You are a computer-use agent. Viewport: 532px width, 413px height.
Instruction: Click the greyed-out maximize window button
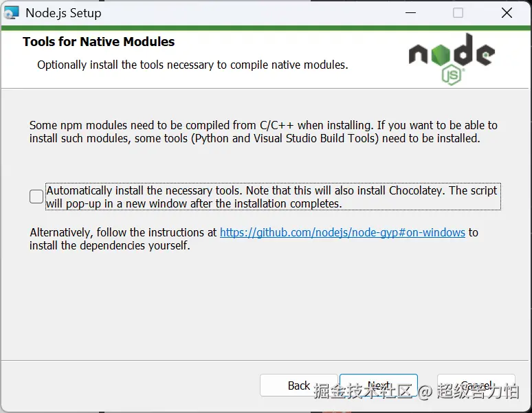coord(458,13)
